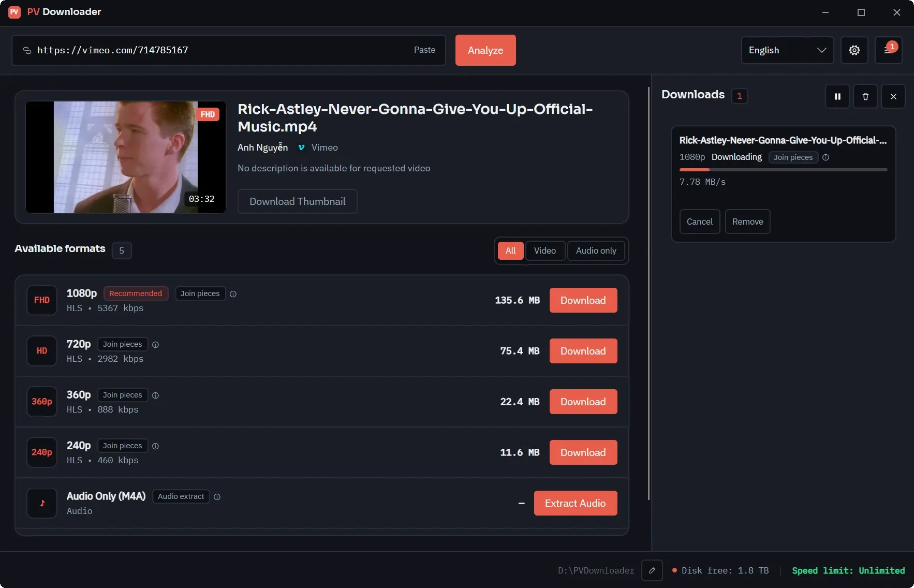The width and height of the screenshot is (914, 588).
Task: Click info icon in the 240p row
Action: tap(155, 446)
